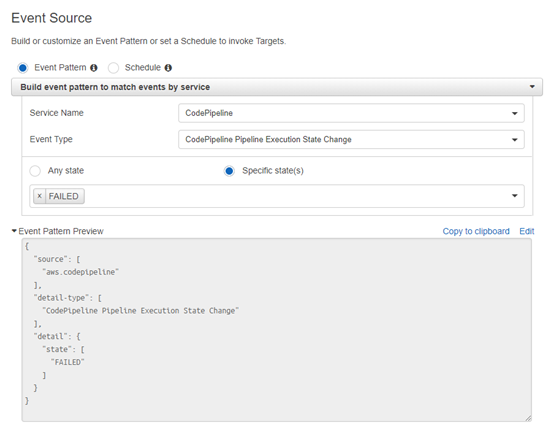Click the Edit link
Screen dimensions: 559x444
(527, 231)
